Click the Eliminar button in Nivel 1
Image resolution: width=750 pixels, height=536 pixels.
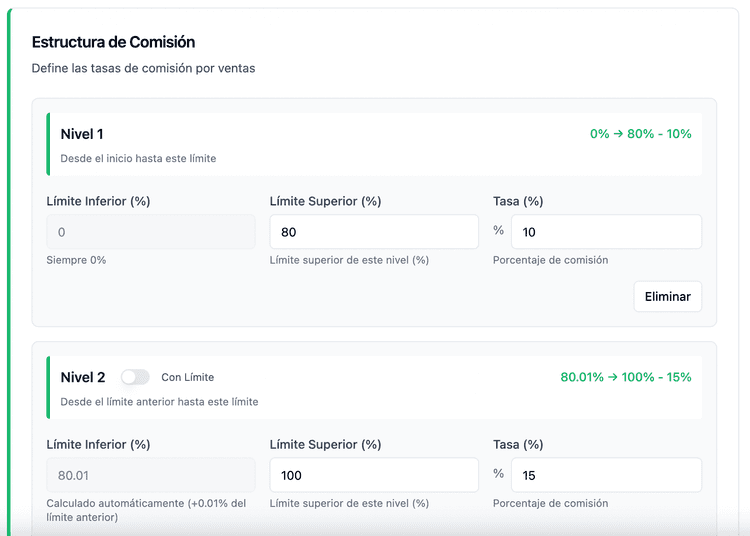tap(667, 296)
